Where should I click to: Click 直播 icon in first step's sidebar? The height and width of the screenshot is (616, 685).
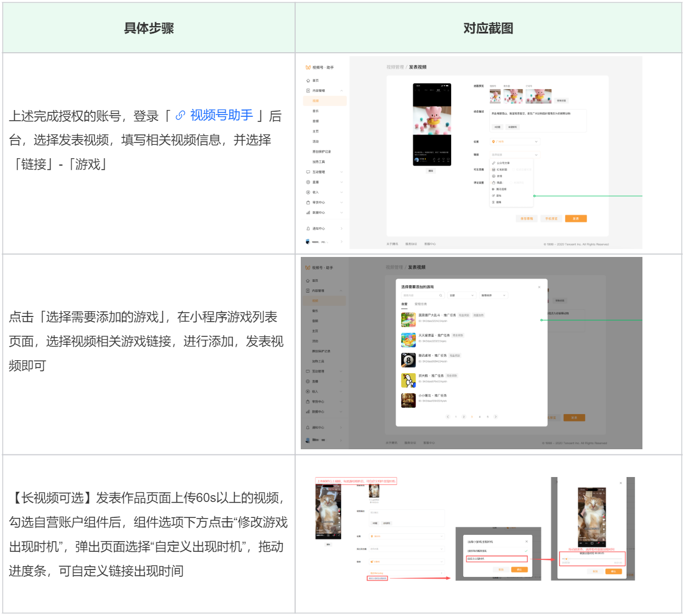308,182
